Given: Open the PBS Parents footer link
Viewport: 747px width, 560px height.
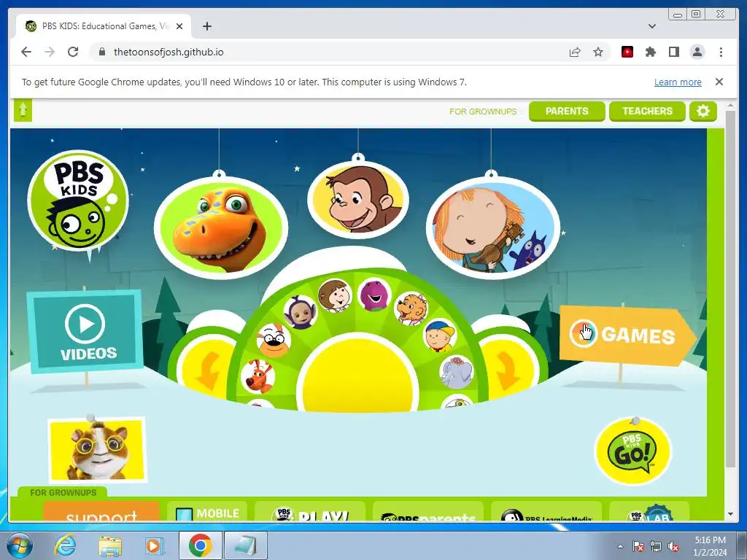Looking at the screenshot, I should [x=427, y=512].
